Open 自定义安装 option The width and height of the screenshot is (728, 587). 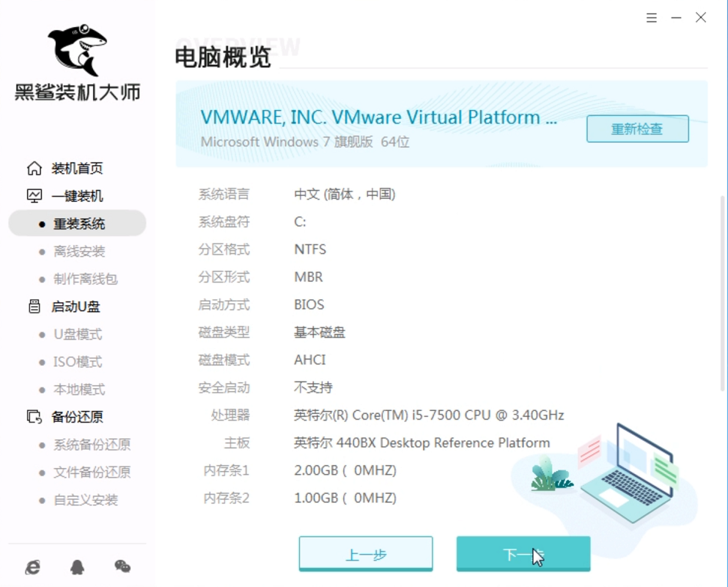point(86,500)
